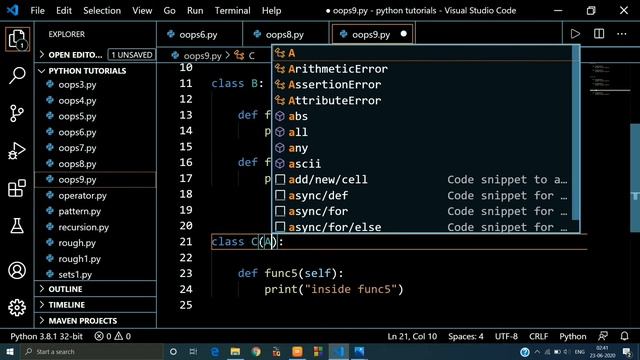Viewport: 640px width, 360px height.
Task: Change the CRLF end of line sequence
Action: tap(538, 336)
